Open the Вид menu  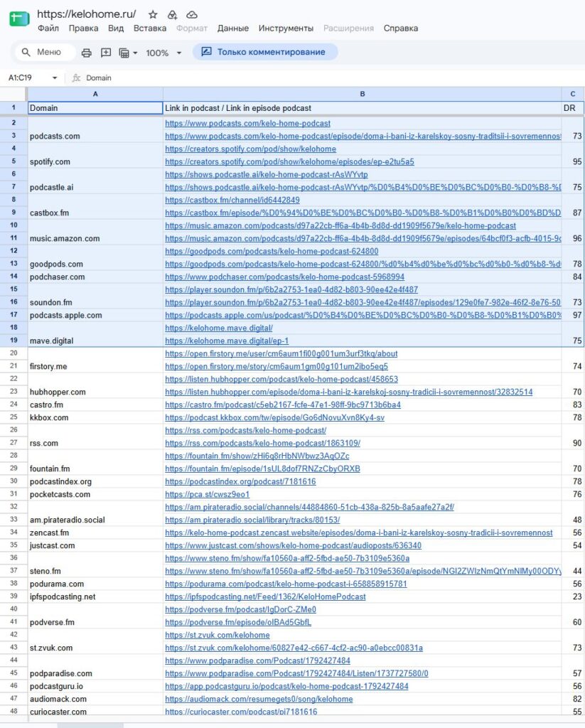116,28
